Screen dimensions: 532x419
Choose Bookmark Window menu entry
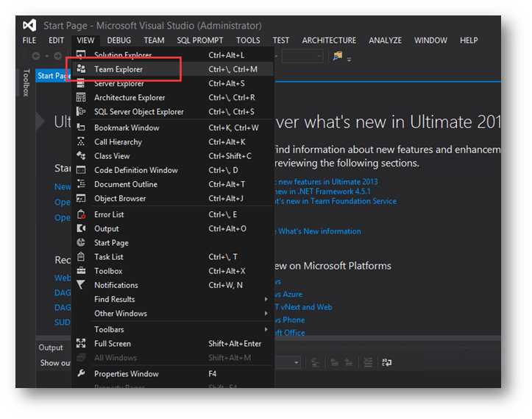(173, 127)
